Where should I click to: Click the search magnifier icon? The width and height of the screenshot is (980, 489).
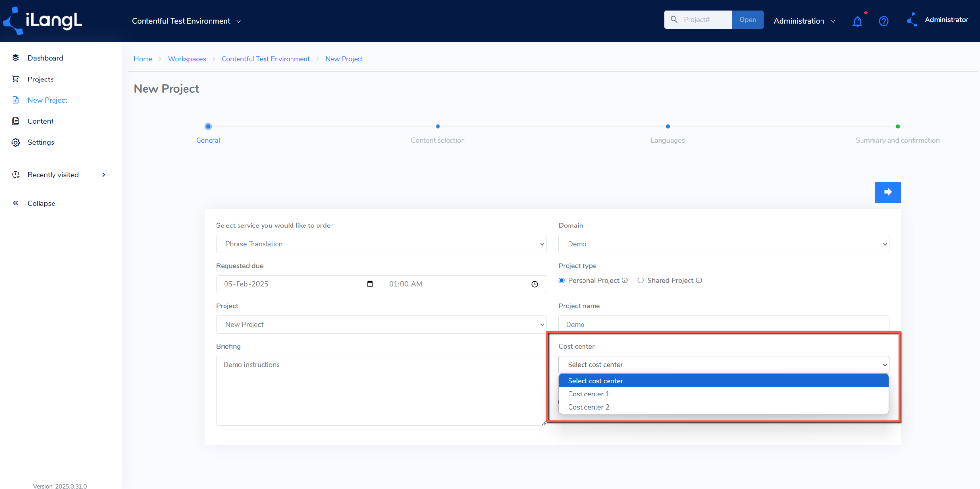click(x=674, y=20)
